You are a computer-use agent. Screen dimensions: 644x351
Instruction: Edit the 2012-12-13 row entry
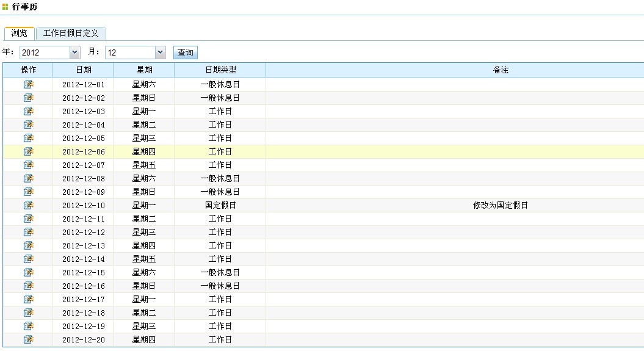(x=28, y=245)
